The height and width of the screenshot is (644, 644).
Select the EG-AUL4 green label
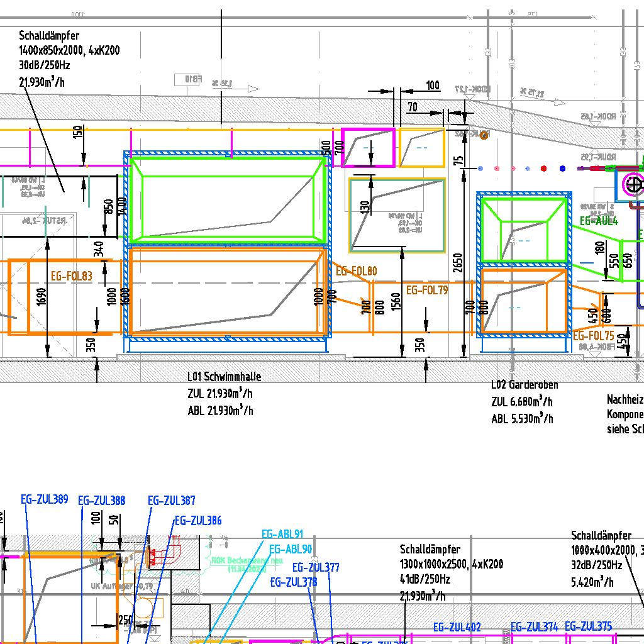pos(599,221)
